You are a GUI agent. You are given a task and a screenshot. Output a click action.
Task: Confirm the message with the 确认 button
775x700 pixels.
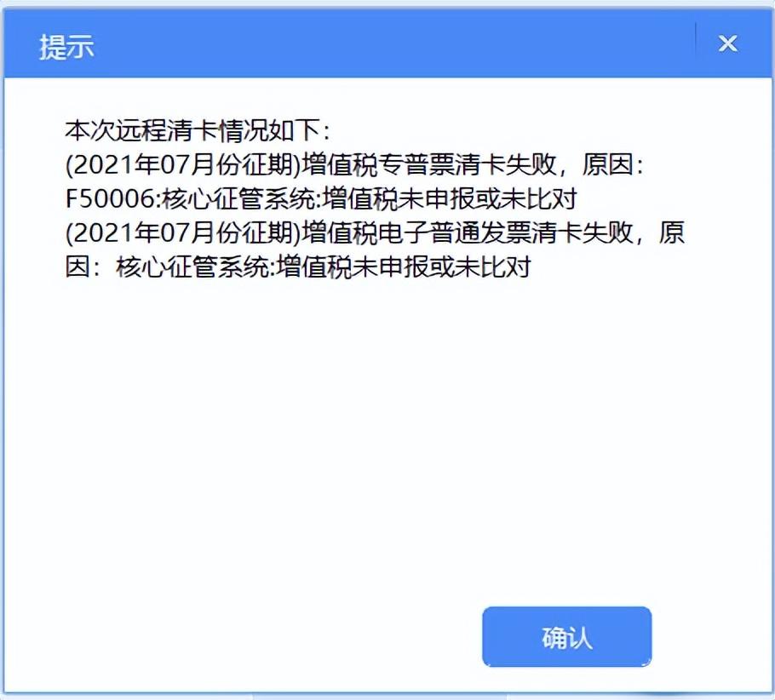[567, 636]
